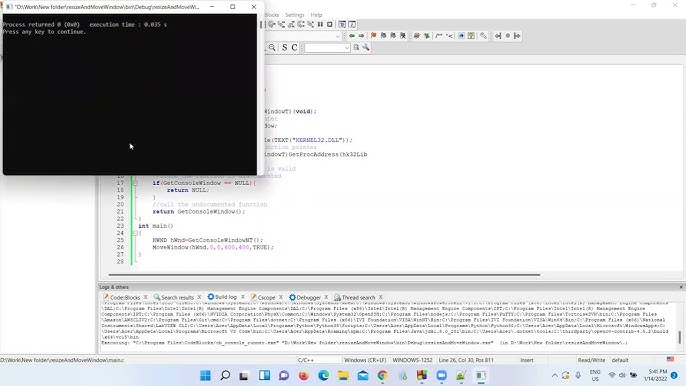The width and height of the screenshot is (686, 386).
Task: Open the Debugger log tab
Action: point(305,297)
